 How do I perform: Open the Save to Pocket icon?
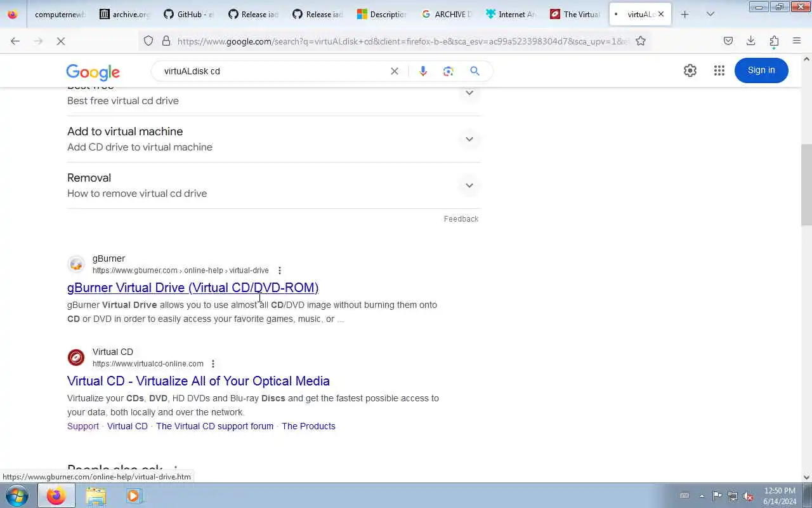(728, 41)
